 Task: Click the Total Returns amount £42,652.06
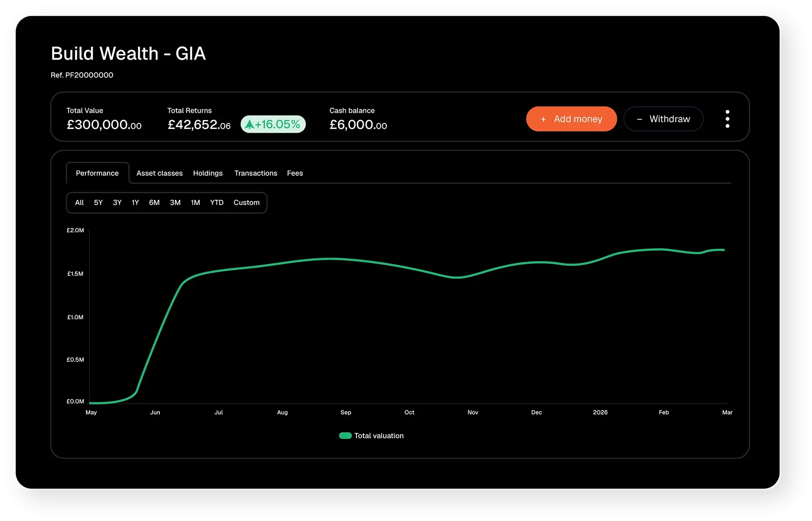point(199,125)
